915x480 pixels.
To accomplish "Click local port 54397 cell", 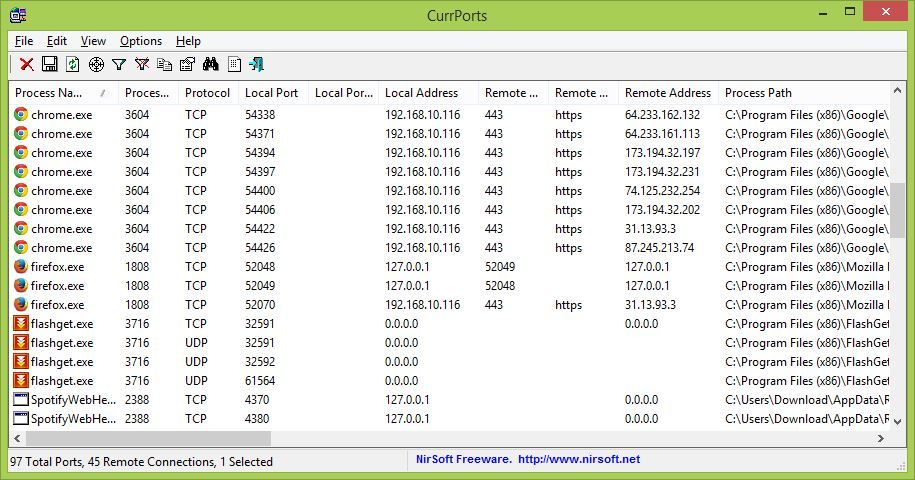I will point(260,171).
